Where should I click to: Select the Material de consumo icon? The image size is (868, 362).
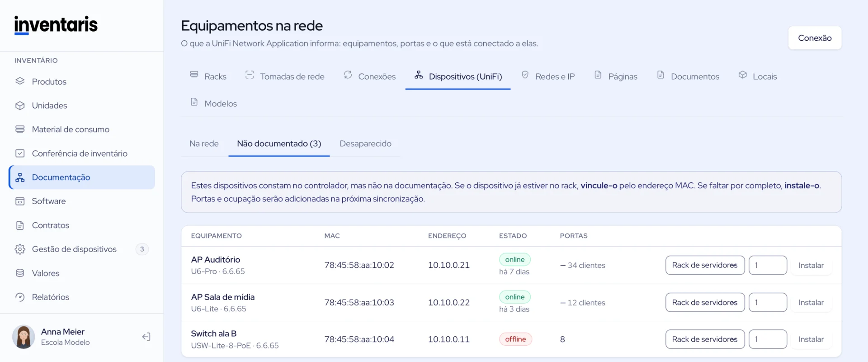coord(20,129)
